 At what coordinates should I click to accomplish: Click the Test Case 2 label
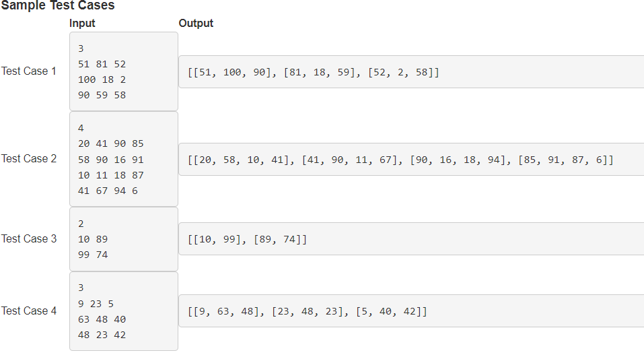(29, 159)
